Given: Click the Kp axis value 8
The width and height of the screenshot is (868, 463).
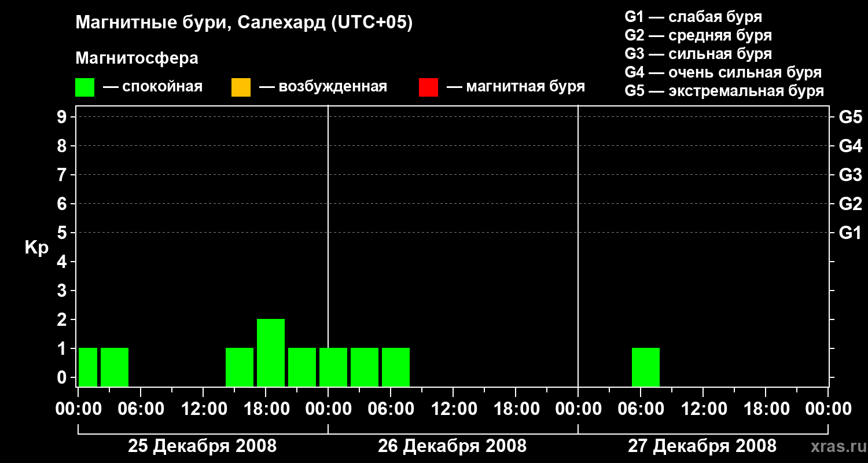Looking at the screenshot, I should 63,146.
